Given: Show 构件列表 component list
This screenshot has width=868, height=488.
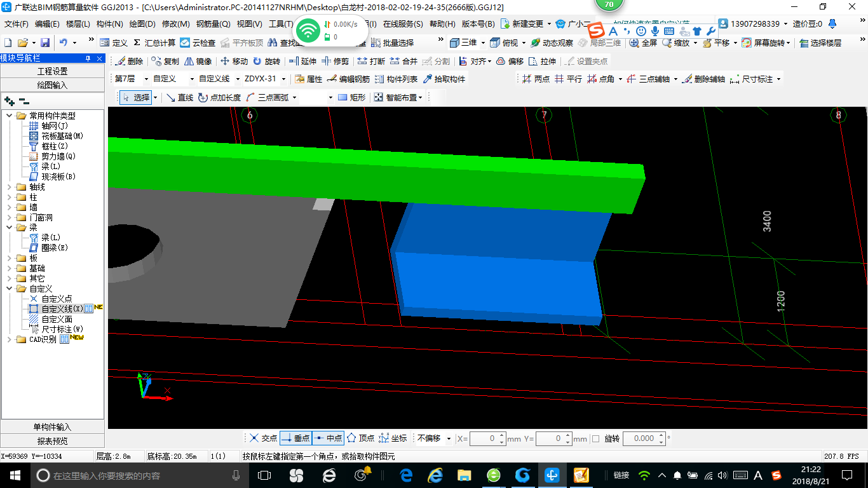Looking at the screenshot, I should [396, 79].
